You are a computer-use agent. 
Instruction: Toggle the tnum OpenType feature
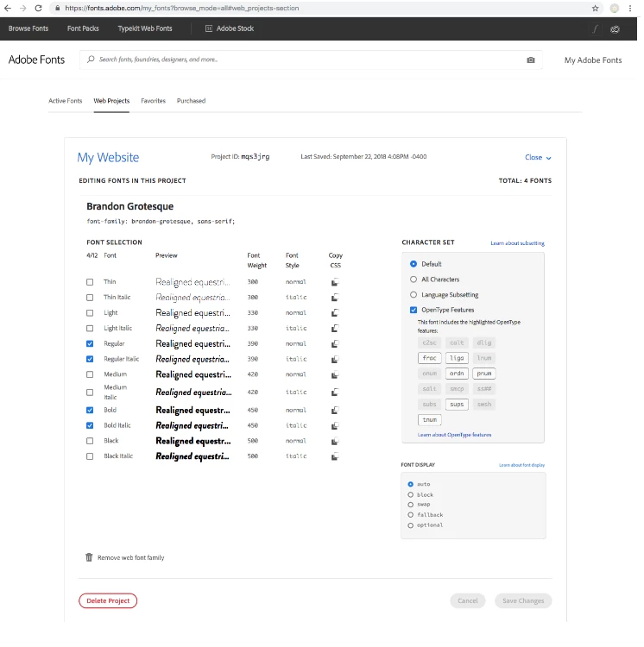click(429, 419)
